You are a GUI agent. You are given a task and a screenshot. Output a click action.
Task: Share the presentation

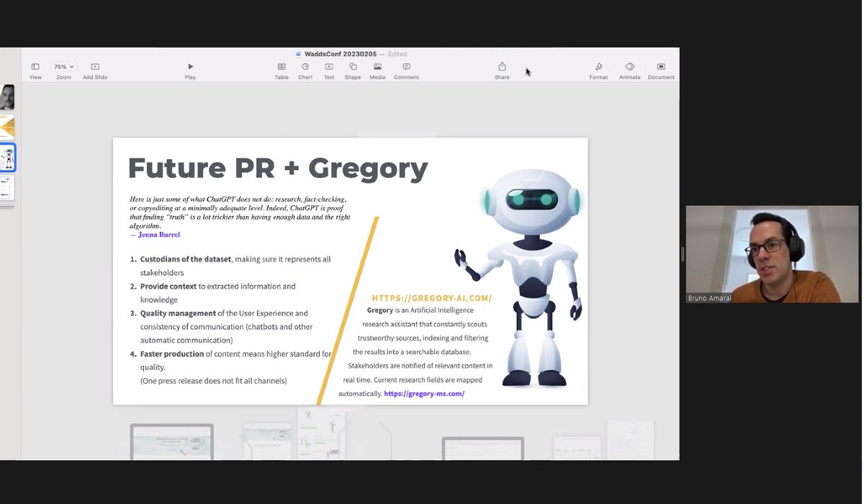502,71
